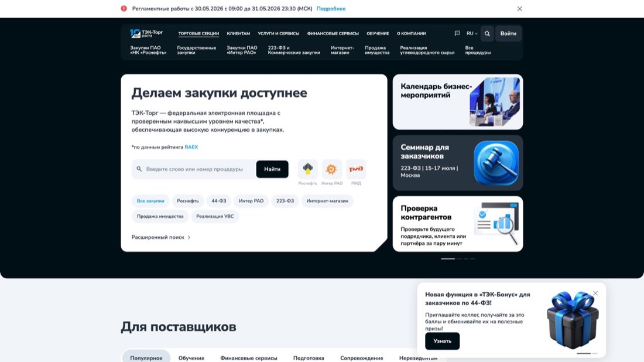Close the ТЭК-Бонус popup
The image size is (644, 362).
595,293
